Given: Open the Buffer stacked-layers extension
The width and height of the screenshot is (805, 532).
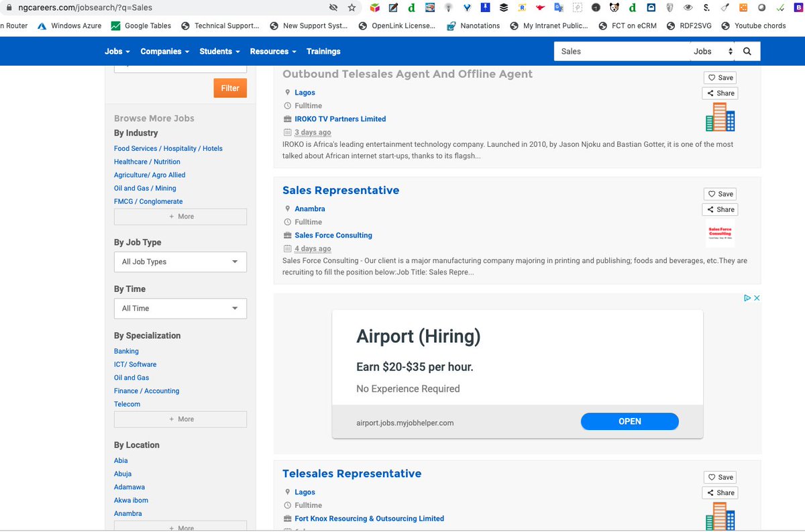Looking at the screenshot, I should (x=504, y=7).
